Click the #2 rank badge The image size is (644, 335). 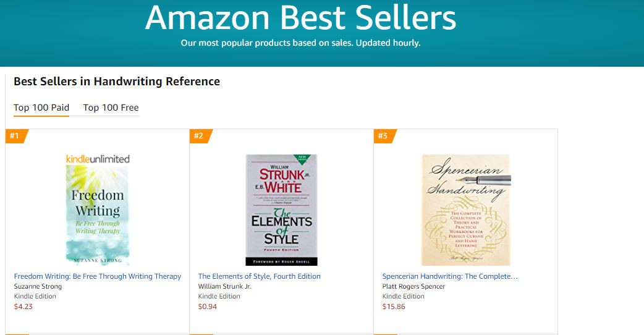click(199, 136)
